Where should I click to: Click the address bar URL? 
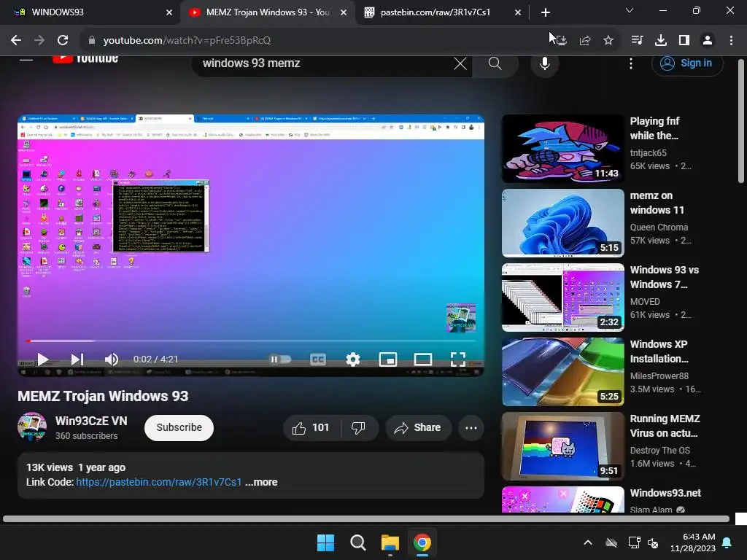click(x=187, y=41)
